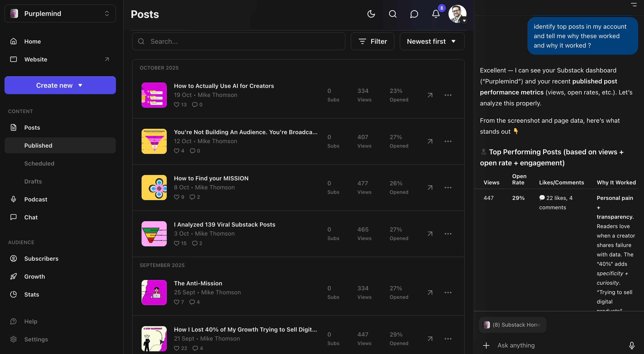644x354 pixels.
Task: Click the comment icon on I Analyzed 139 Viral post
Action: pos(195,243)
